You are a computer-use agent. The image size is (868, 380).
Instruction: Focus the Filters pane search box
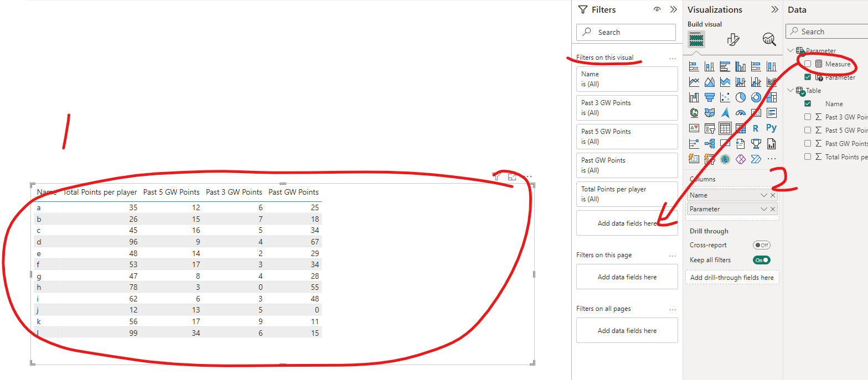(x=626, y=32)
